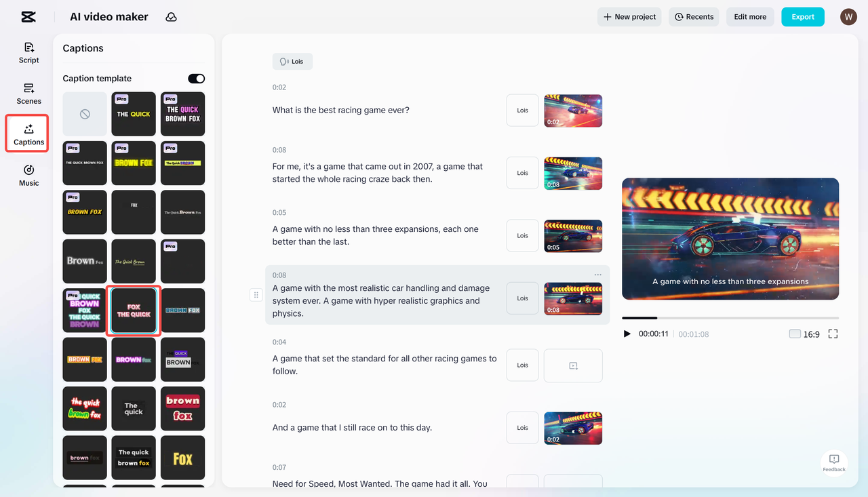
Task: Select small white FOX caption template
Action: [x=134, y=212]
